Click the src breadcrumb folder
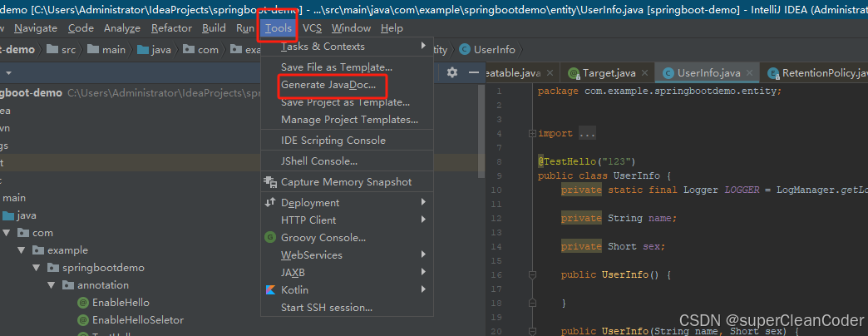The image size is (868, 336). [62, 50]
